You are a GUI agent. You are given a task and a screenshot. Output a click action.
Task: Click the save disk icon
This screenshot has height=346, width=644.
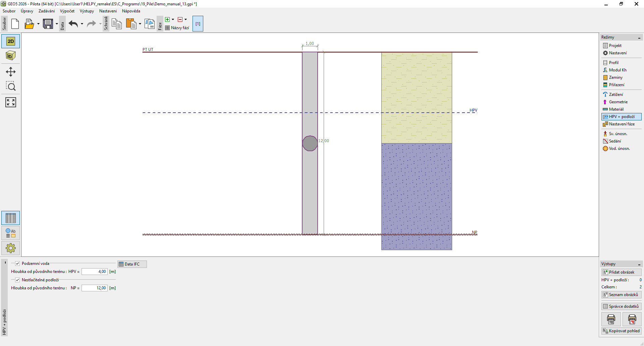tap(48, 24)
